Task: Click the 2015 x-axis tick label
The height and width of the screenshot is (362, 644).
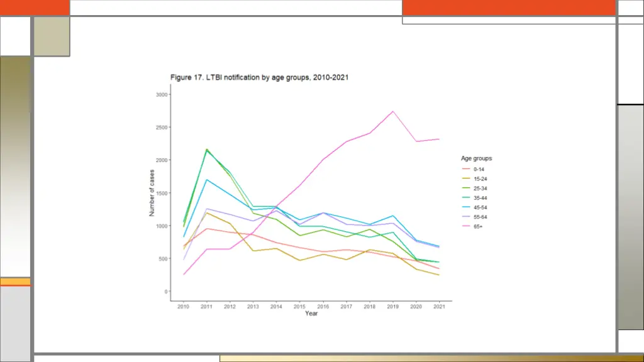Action: 299,306
